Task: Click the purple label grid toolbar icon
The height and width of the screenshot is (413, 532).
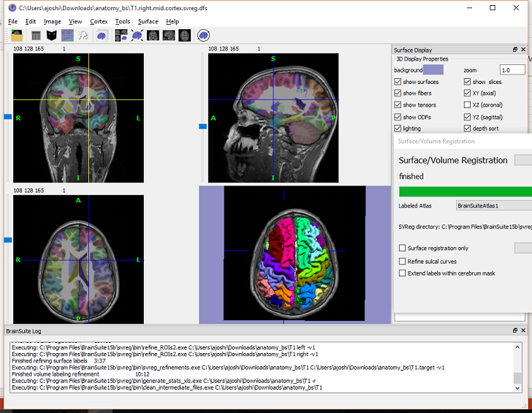Action: tap(67, 35)
